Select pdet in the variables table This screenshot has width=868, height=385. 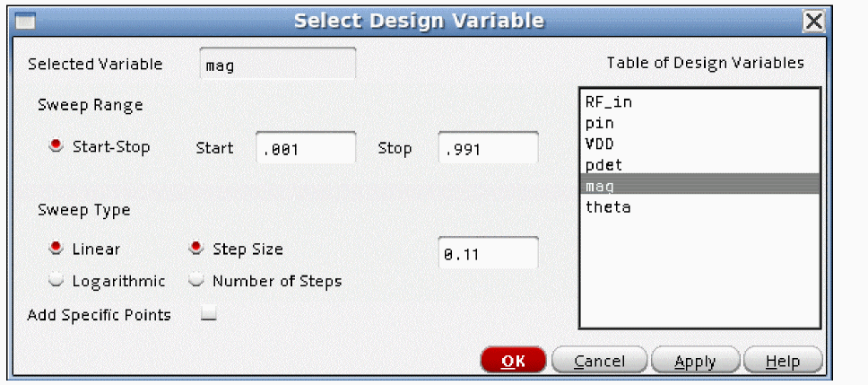click(x=603, y=164)
